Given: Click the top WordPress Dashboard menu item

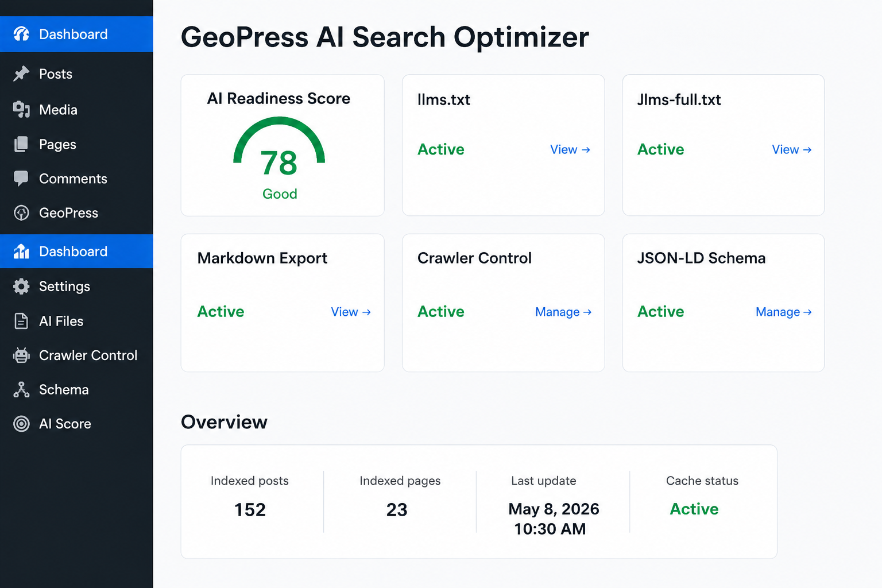Looking at the screenshot, I should (x=76, y=34).
